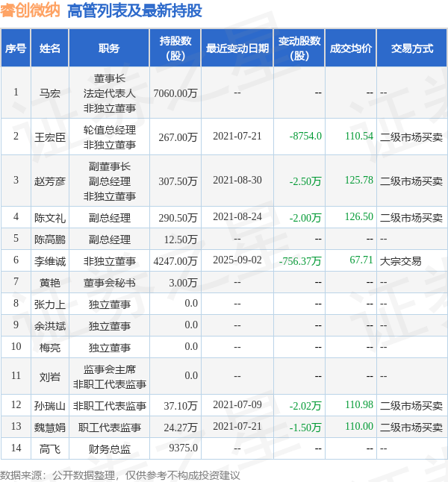Select the name 陈高鹏

point(49,240)
